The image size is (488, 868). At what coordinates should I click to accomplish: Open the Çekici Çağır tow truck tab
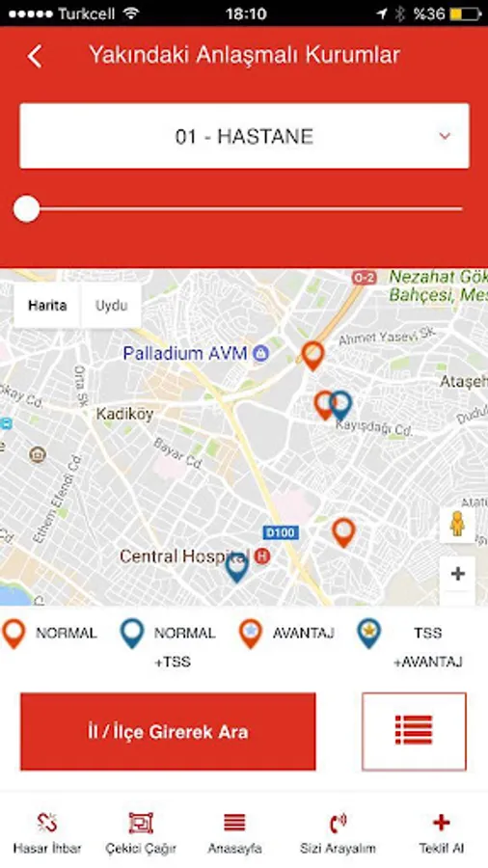(x=141, y=833)
